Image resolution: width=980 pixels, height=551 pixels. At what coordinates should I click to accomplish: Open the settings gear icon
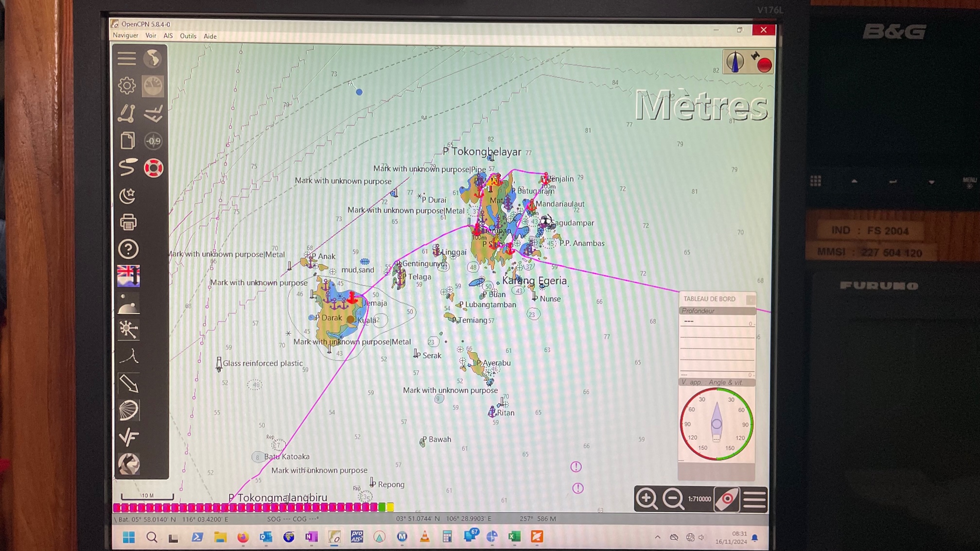127,86
